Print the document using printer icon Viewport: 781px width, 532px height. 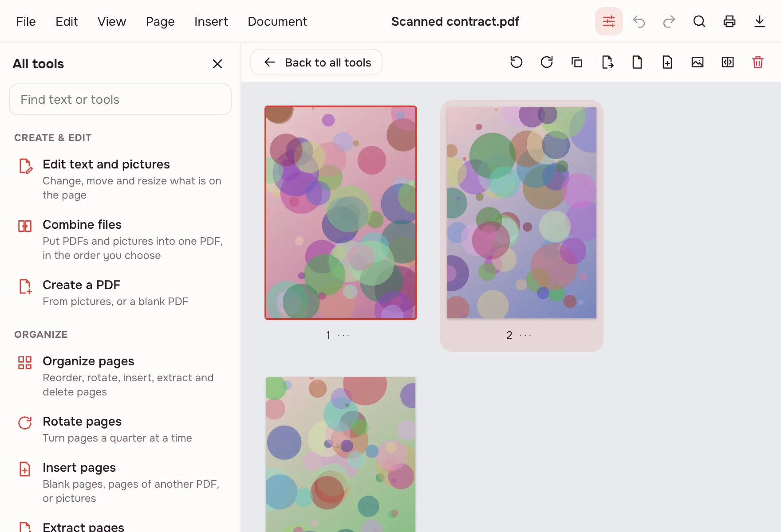(730, 21)
